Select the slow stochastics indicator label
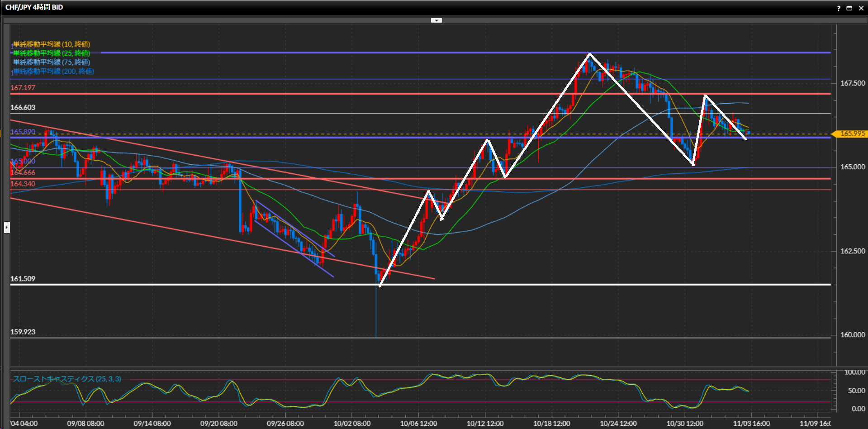 coord(67,379)
